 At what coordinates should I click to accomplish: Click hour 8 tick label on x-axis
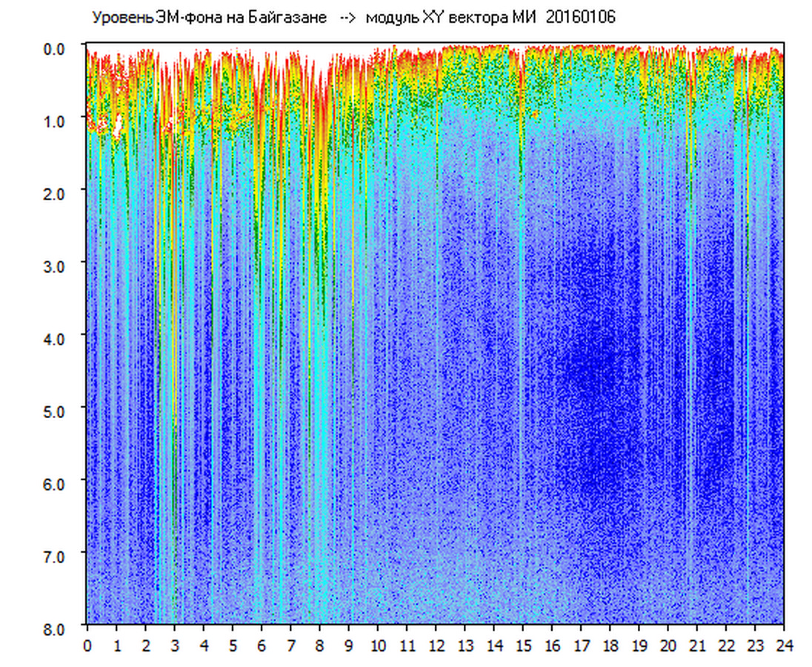tap(319, 645)
